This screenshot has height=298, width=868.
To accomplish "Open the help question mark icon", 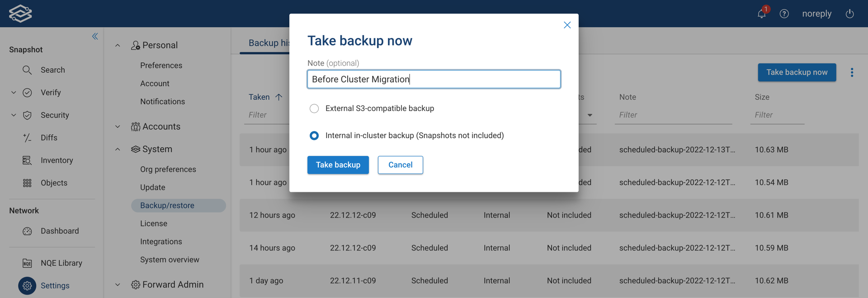I will (784, 14).
